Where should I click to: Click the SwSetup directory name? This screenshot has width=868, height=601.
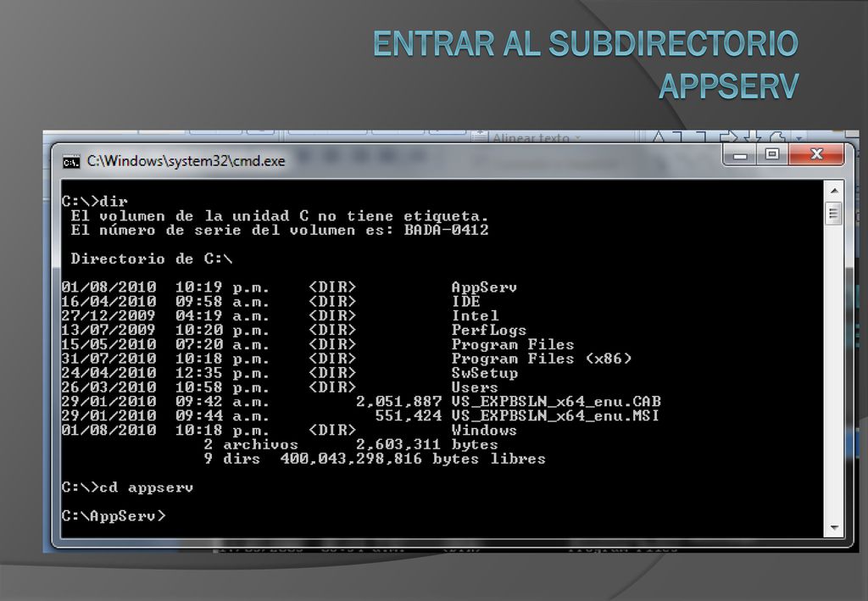coord(484,373)
